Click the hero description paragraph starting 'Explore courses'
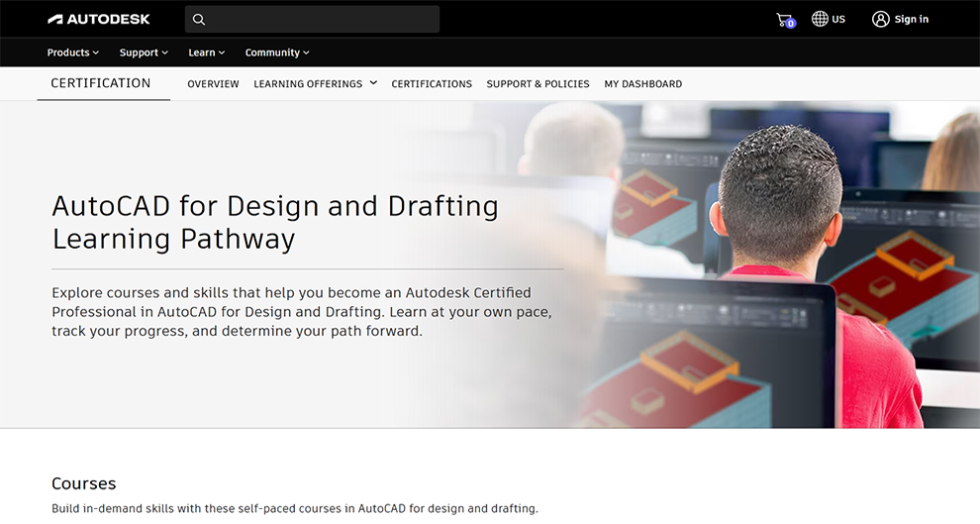This screenshot has width=980, height=524. [302, 312]
